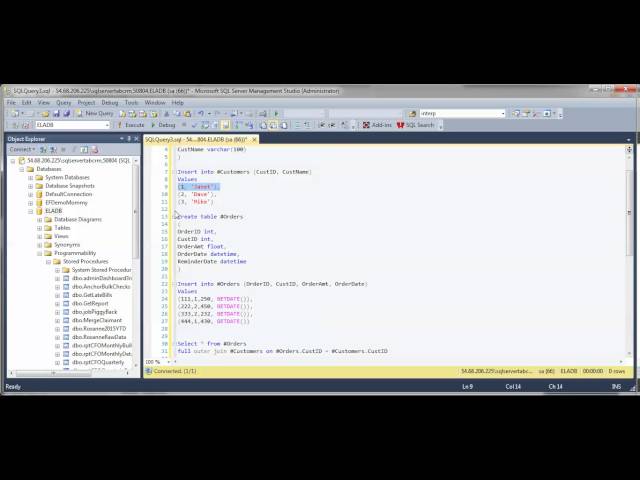Open SQL Search from toolbar

416,125
